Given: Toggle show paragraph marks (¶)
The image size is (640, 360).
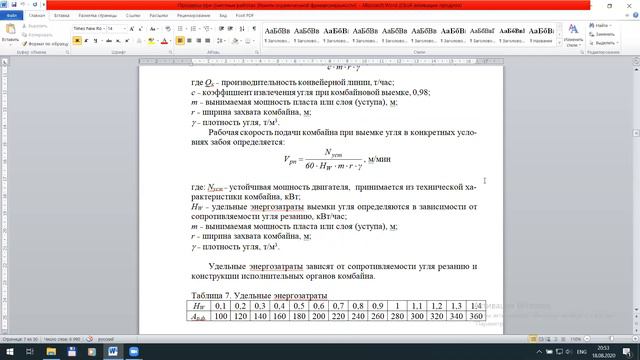Looking at the screenshot, I should click(x=254, y=29).
